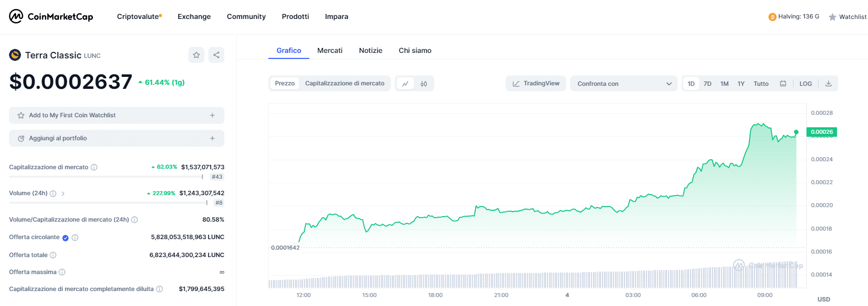Click the Aggiungi al portfolio button
The height and width of the screenshot is (306, 868).
(116, 138)
